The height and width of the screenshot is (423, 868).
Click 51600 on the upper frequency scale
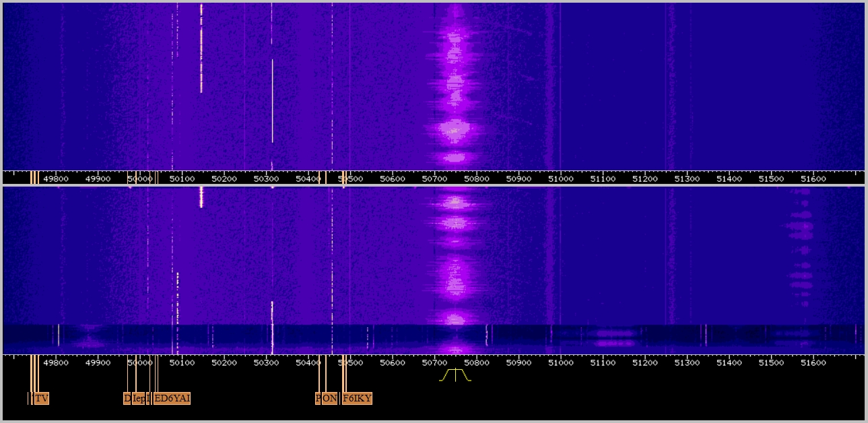click(813, 178)
